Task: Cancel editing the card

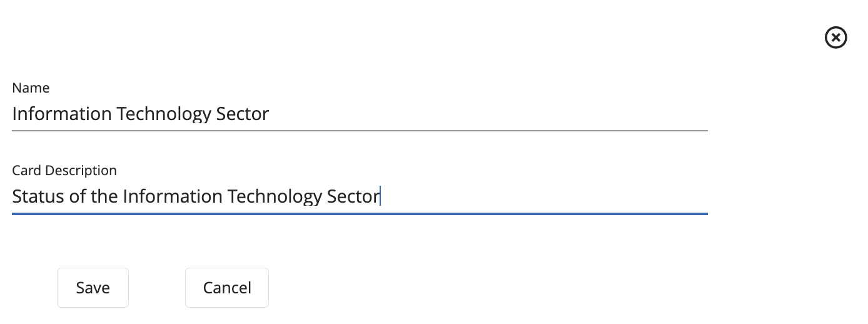Action: [227, 288]
